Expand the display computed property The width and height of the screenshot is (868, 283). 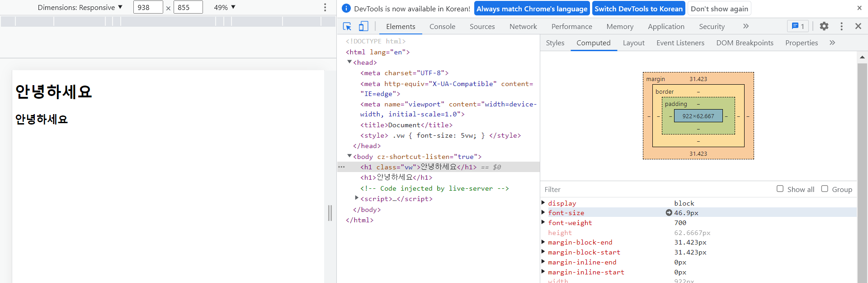click(x=543, y=202)
